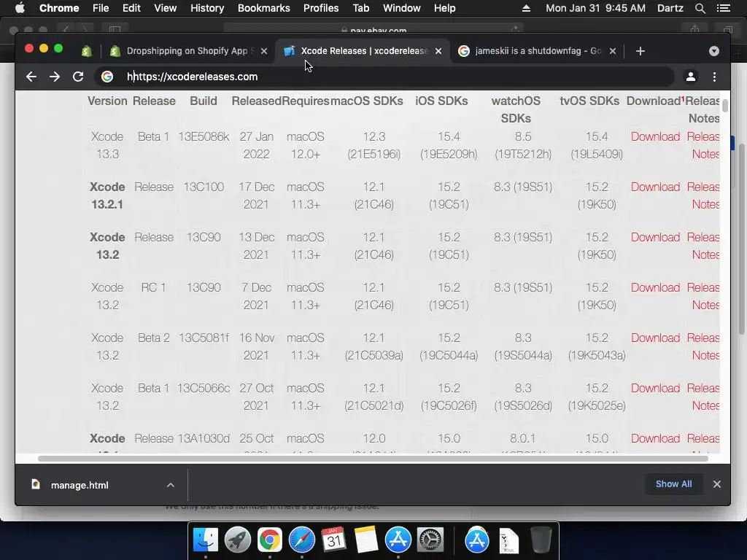
Task: Click the watchOS SDKs column header
Action: coord(516,109)
